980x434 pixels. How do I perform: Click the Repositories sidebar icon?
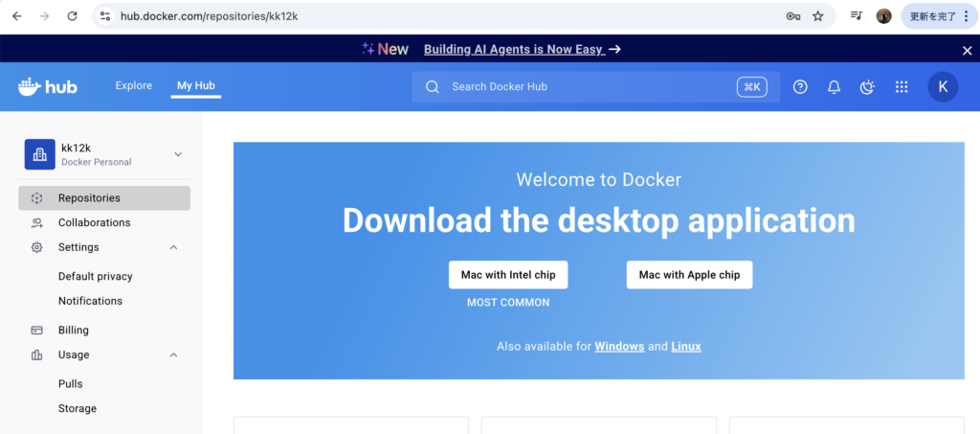coord(37,198)
